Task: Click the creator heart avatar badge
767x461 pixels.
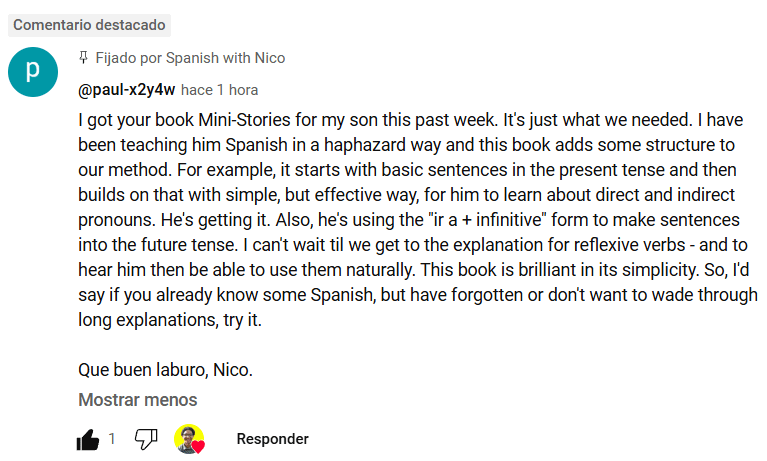Action: (189, 439)
